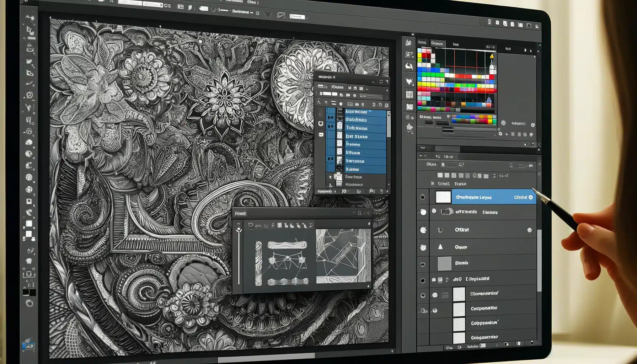
Task: Click the 'Sippes' label in the layers panel
Action: pyautogui.click(x=444, y=184)
